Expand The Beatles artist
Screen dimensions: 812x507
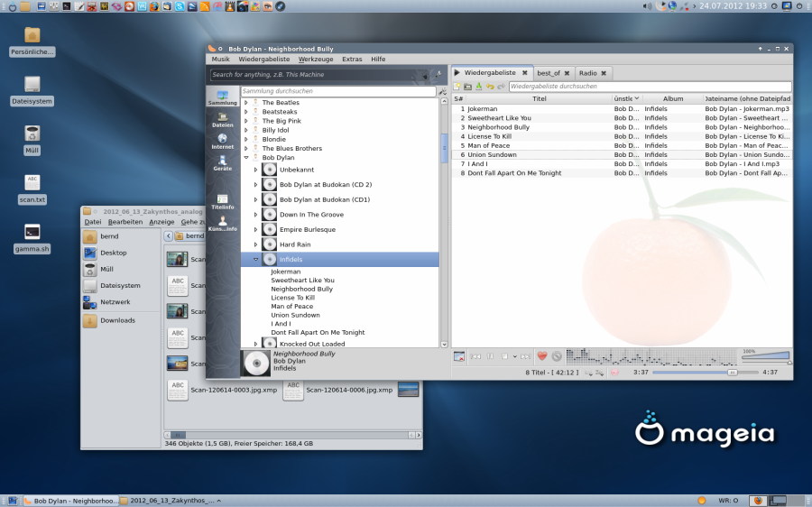point(246,103)
